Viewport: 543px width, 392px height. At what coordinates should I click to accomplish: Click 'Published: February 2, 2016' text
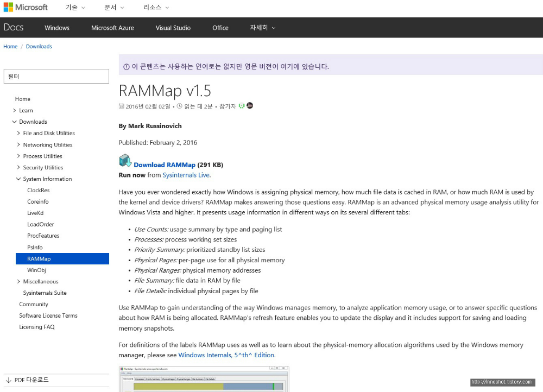pyautogui.click(x=158, y=143)
